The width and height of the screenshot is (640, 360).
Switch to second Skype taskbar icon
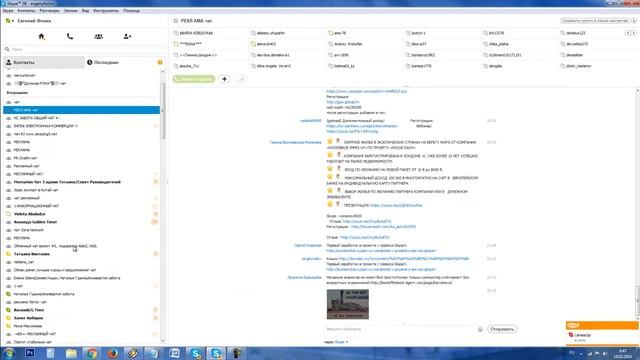[x=216, y=353]
